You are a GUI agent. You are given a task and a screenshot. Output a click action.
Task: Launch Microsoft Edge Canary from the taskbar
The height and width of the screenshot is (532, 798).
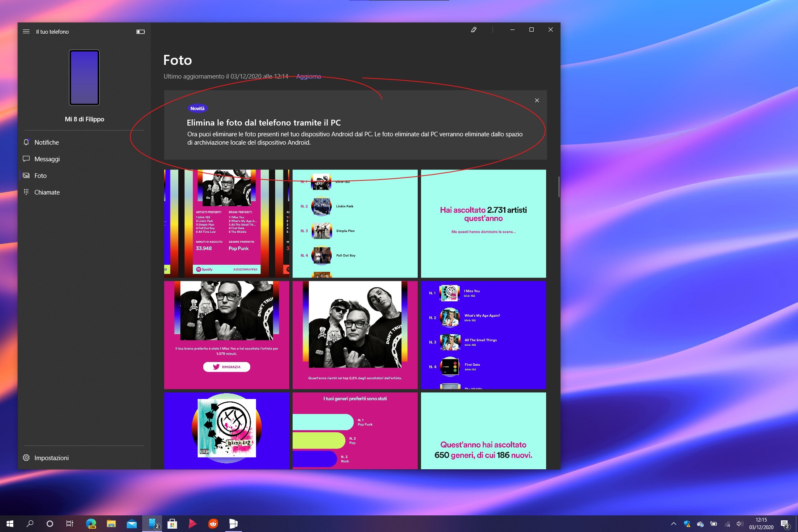coord(91,524)
